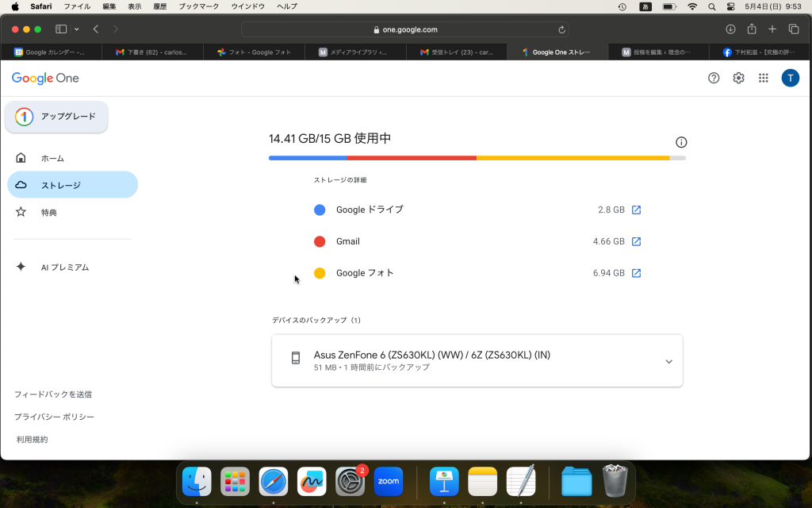Open the Safari share menu
Image resolution: width=812 pixels, height=508 pixels.
click(x=752, y=29)
